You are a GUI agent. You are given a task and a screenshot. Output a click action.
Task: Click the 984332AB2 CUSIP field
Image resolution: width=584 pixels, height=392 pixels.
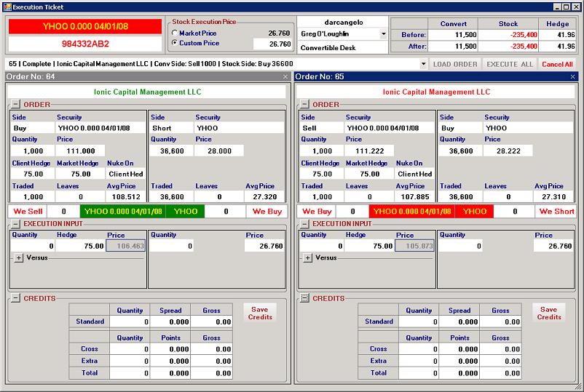[85, 44]
